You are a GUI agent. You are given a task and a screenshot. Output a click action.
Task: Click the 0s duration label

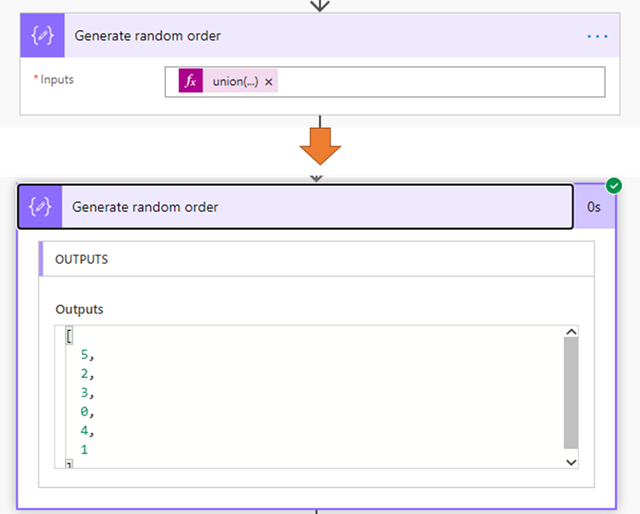[x=593, y=207]
